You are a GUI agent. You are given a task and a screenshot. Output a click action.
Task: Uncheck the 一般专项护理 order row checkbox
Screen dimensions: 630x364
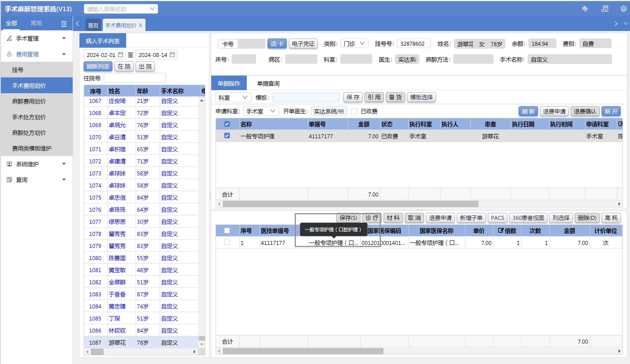tap(227, 136)
